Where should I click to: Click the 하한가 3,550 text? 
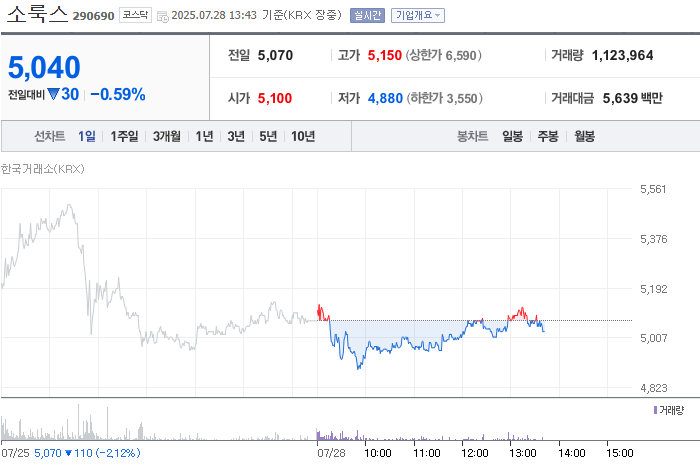[x=444, y=98]
